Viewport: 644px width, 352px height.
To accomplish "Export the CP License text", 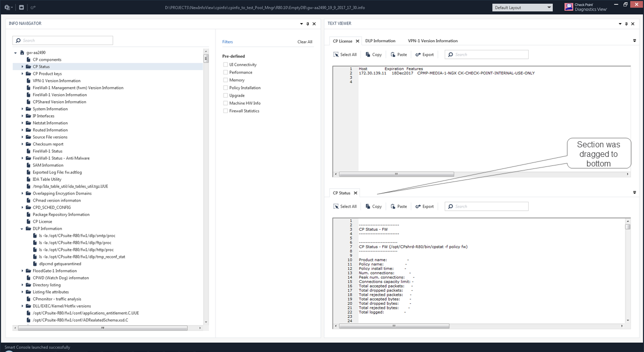I will [424, 54].
